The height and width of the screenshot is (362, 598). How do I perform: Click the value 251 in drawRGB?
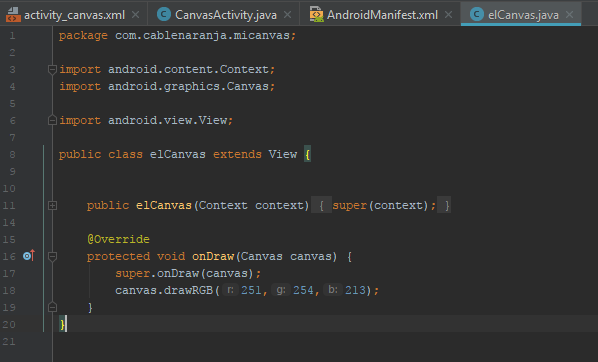[x=251, y=290]
